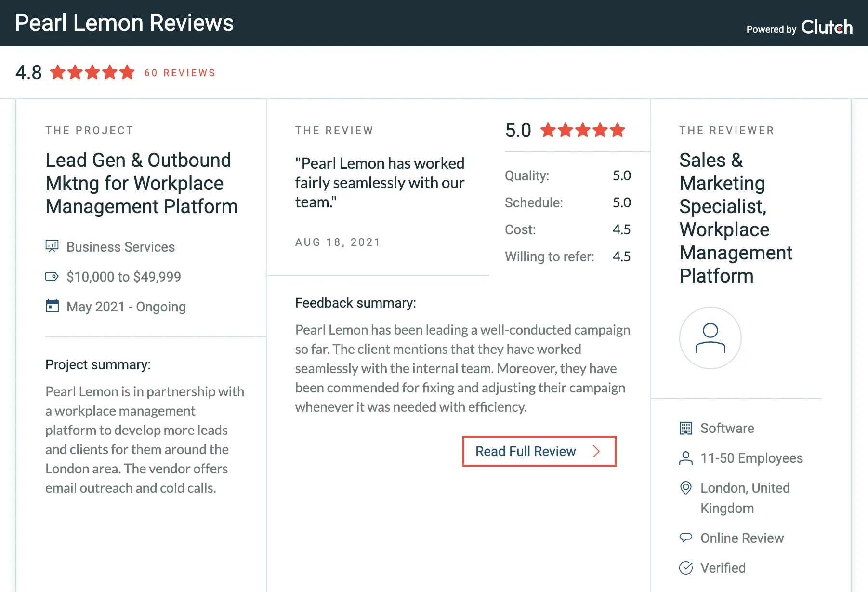Click the Clutch logo in the header
Viewport: 868px width, 592px height.
click(827, 27)
